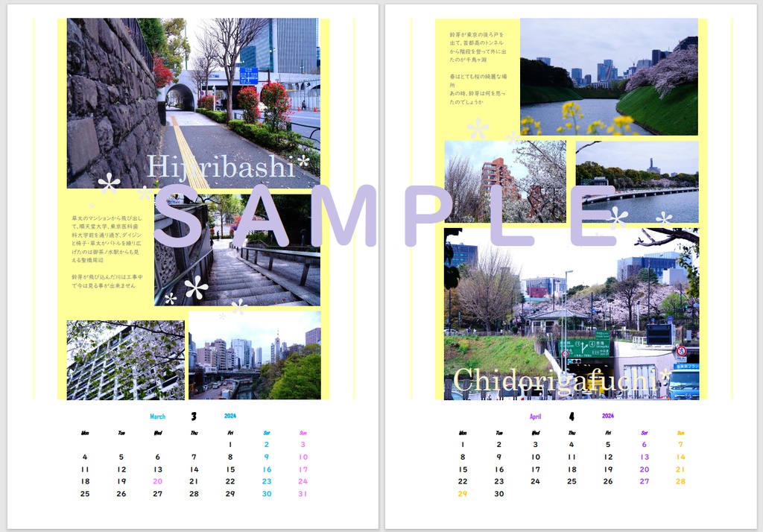Click the "March" month label
This screenshot has height=532, width=763.
click(x=158, y=417)
